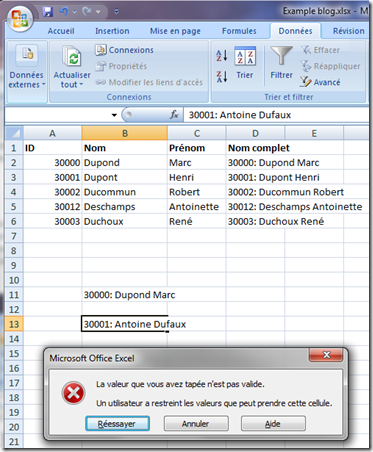This screenshot has height=452, width=373.
Task: Switch to the Accueil ribbon tab
Action: click(x=61, y=31)
